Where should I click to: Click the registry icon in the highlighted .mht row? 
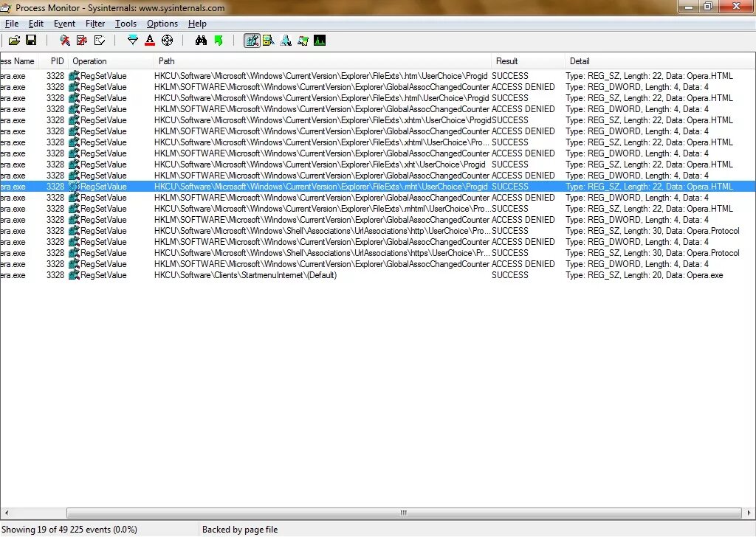[74, 187]
